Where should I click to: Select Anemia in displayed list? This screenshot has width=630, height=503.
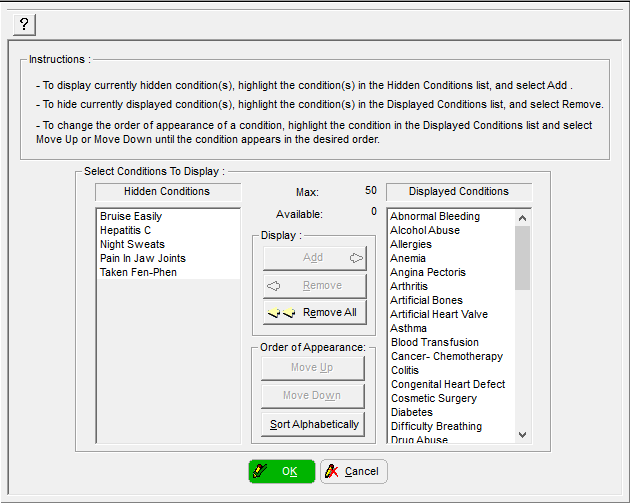[x=452, y=258]
